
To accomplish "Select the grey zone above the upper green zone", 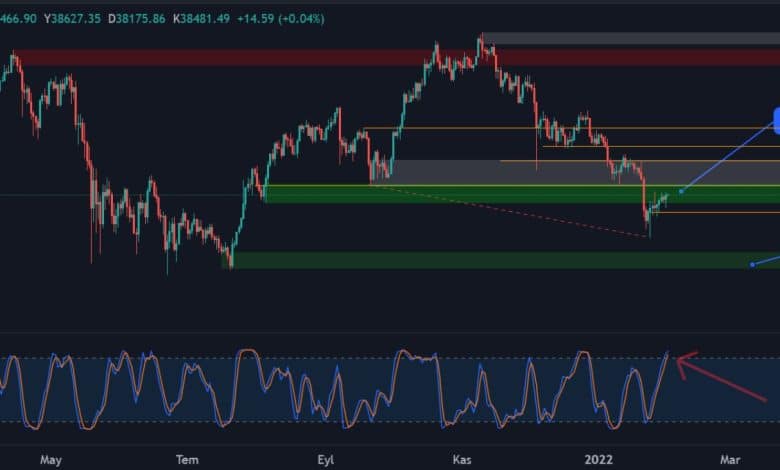I will 500,172.
